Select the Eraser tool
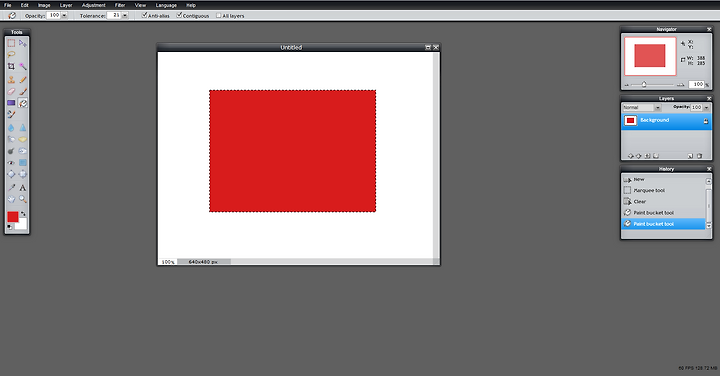The height and width of the screenshot is (376, 720). pos(11,91)
